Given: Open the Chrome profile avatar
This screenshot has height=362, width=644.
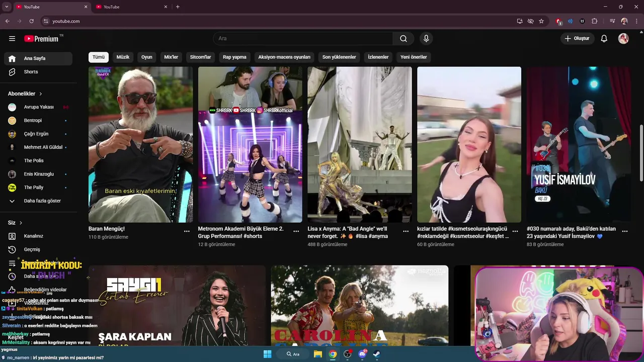Looking at the screenshot, I should (624, 21).
